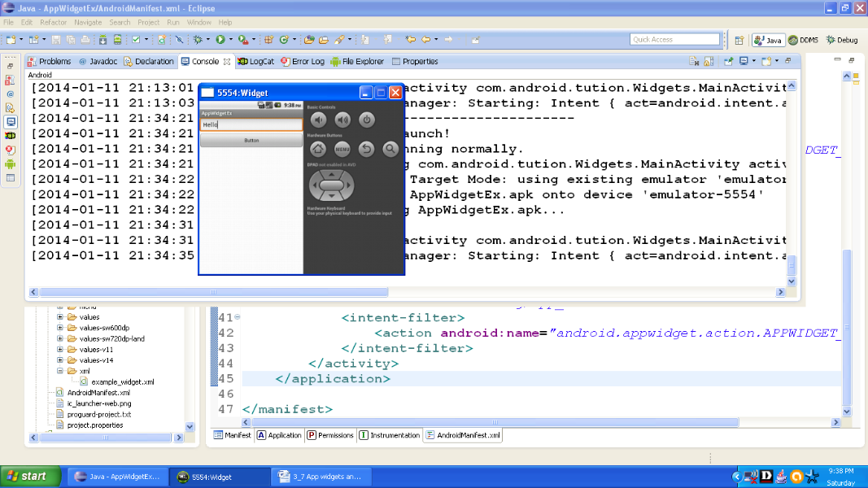Click the emulator Back hardware button
Viewport: 868px width, 488px height.
coord(366,148)
